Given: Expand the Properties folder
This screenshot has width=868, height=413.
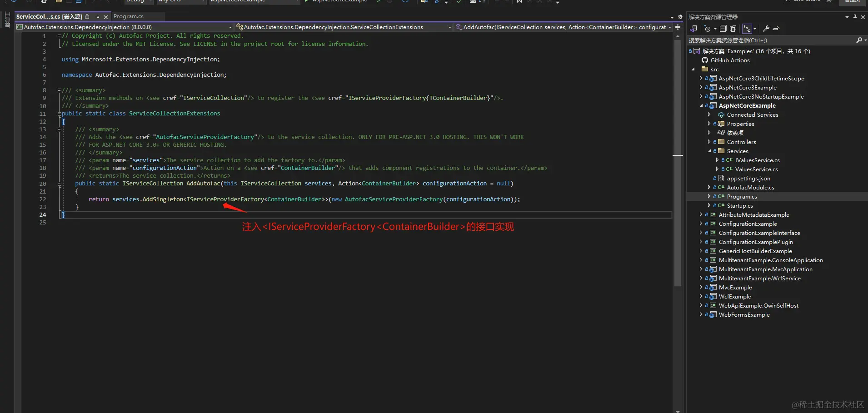Looking at the screenshot, I should [709, 124].
